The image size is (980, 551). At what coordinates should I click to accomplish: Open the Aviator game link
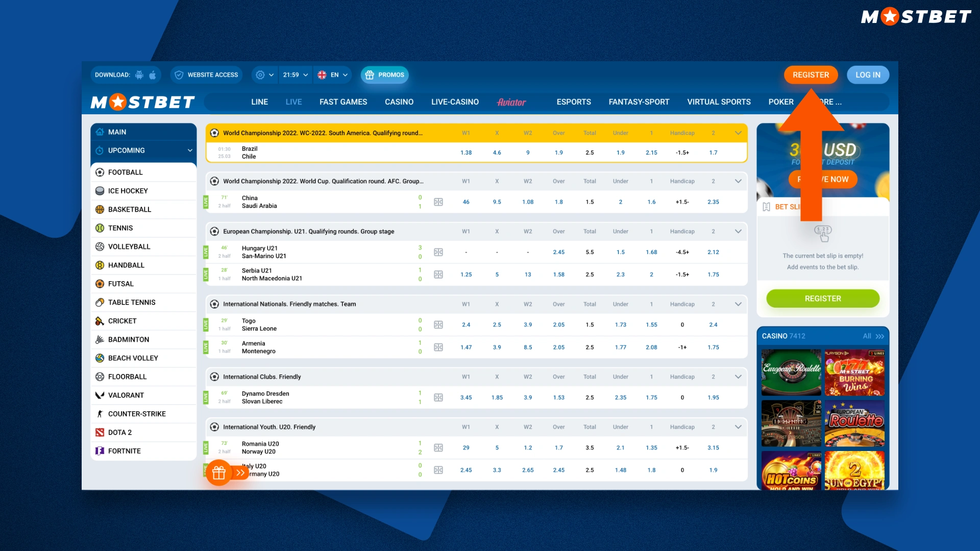(x=511, y=102)
